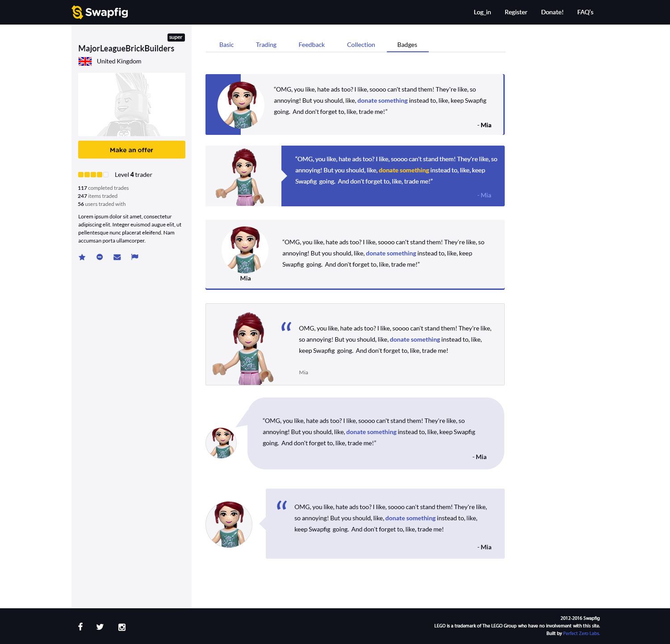Select the Badges tab
Viewport: 670px width, 644px height.
[407, 45]
